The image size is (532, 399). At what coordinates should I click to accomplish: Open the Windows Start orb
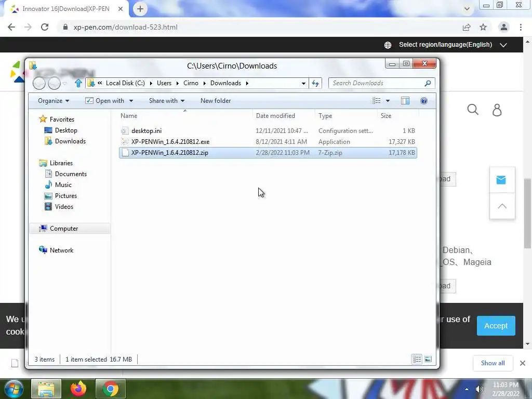13,389
